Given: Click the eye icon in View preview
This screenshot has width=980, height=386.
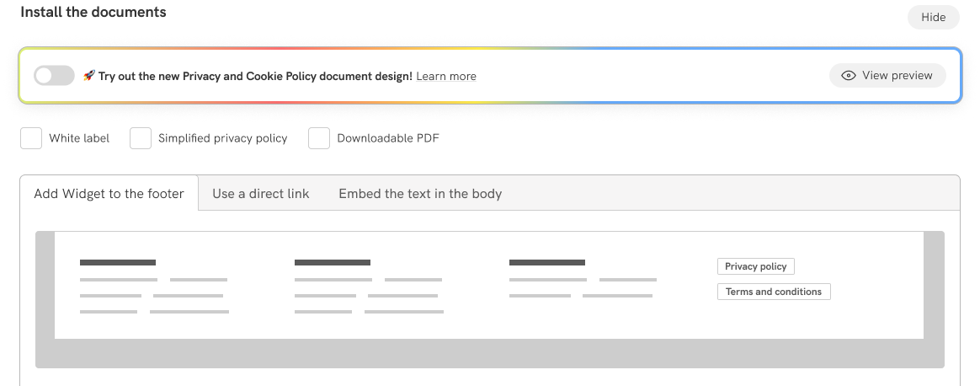Looking at the screenshot, I should (x=849, y=75).
